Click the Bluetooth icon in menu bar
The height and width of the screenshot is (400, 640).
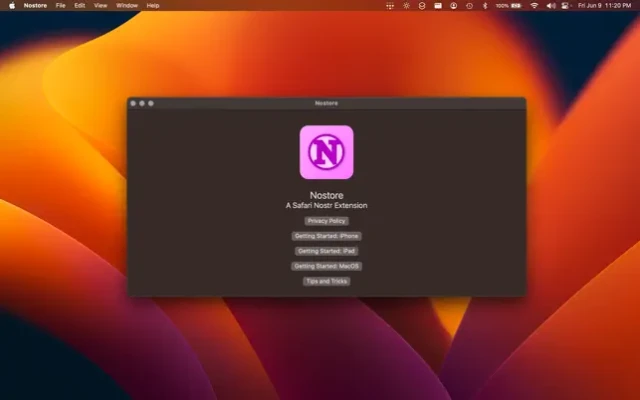[x=485, y=5]
